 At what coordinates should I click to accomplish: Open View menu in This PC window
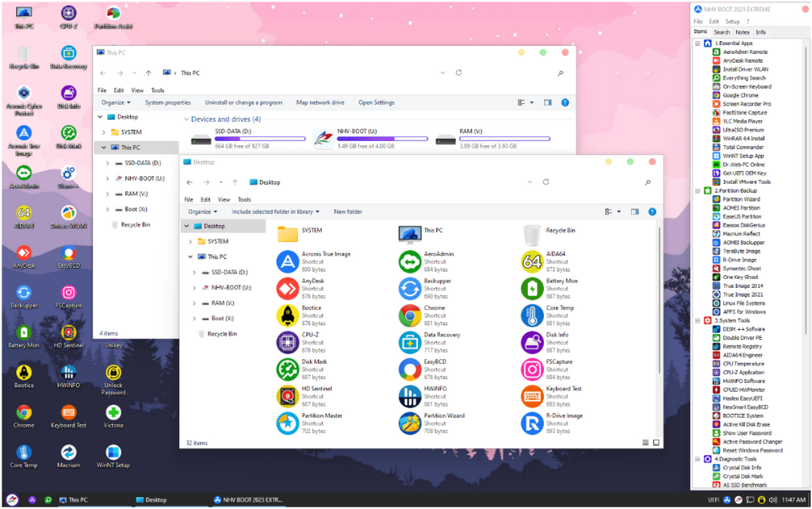(137, 90)
